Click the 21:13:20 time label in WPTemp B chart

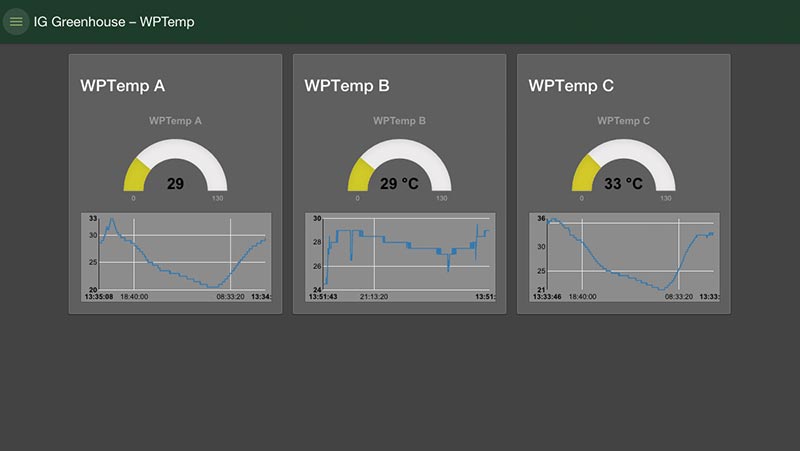pos(374,297)
